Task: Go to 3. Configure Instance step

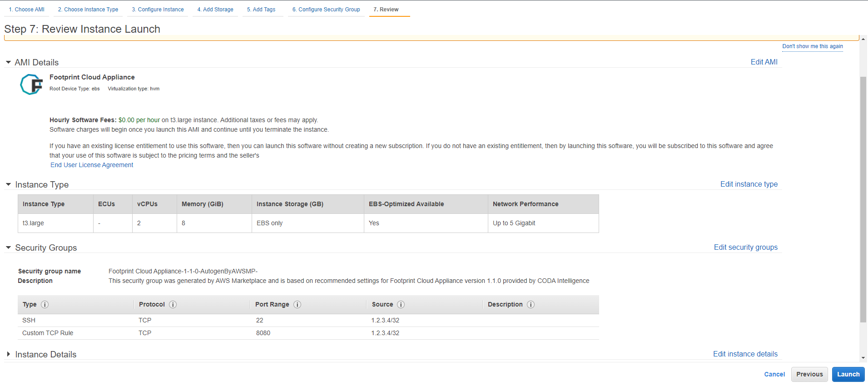Action: (158, 10)
